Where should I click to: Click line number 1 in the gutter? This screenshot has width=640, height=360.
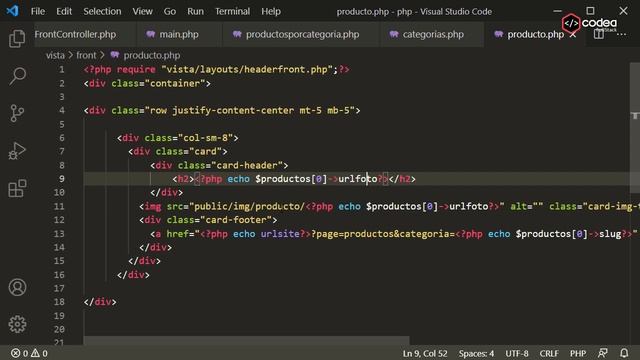point(62,69)
